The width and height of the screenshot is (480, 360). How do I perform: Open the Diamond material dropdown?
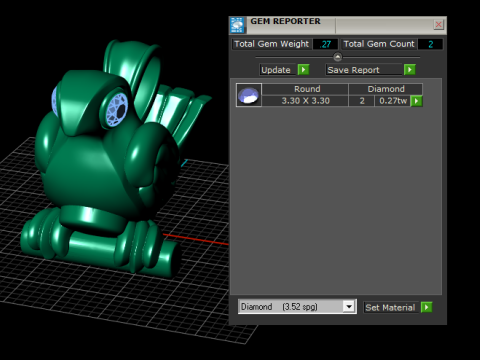coord(349,306)
